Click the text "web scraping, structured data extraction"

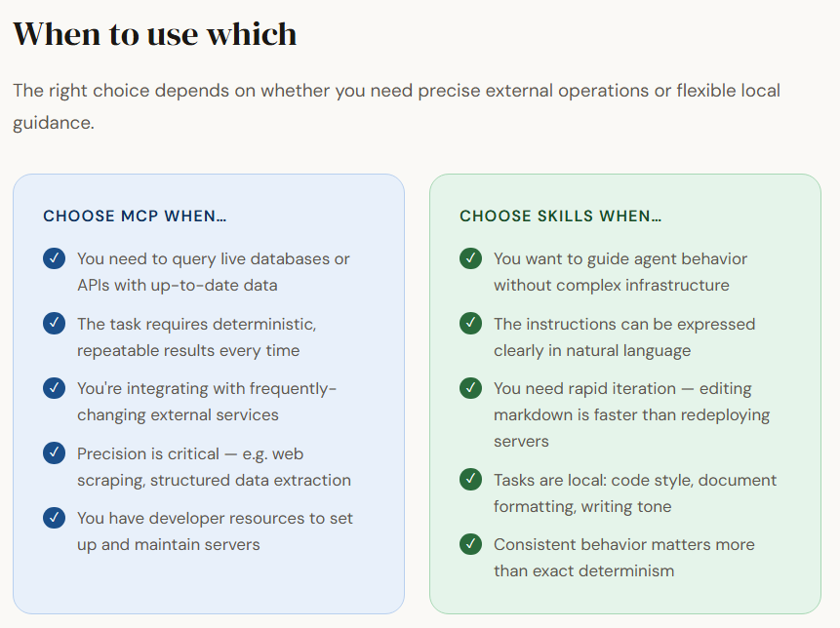[214, 480]
